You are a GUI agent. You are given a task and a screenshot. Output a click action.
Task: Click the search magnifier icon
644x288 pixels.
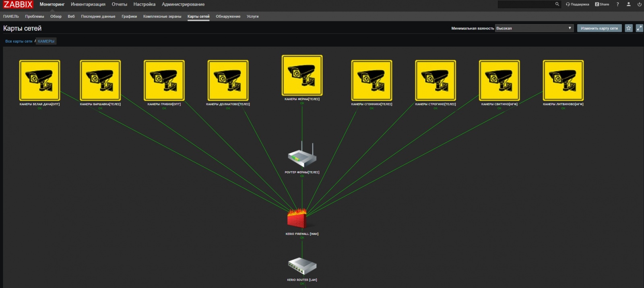point(557,4)
